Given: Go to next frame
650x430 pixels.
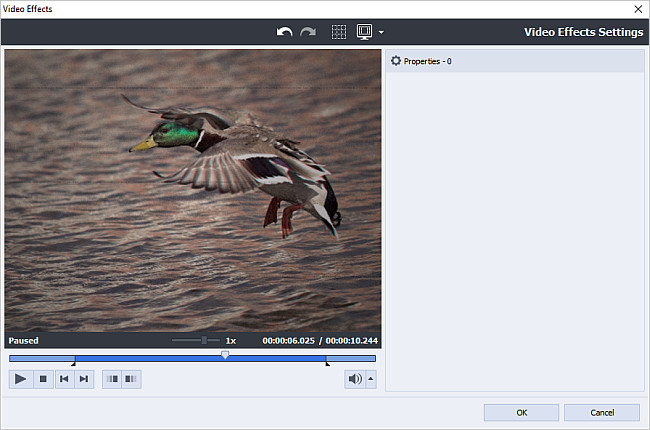Looking at the screenshot, I should point(84,379).
